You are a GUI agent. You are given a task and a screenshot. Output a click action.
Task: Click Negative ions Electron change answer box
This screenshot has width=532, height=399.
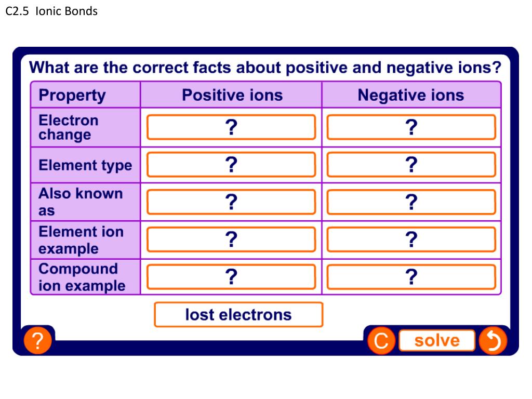(x=411, y=127)
